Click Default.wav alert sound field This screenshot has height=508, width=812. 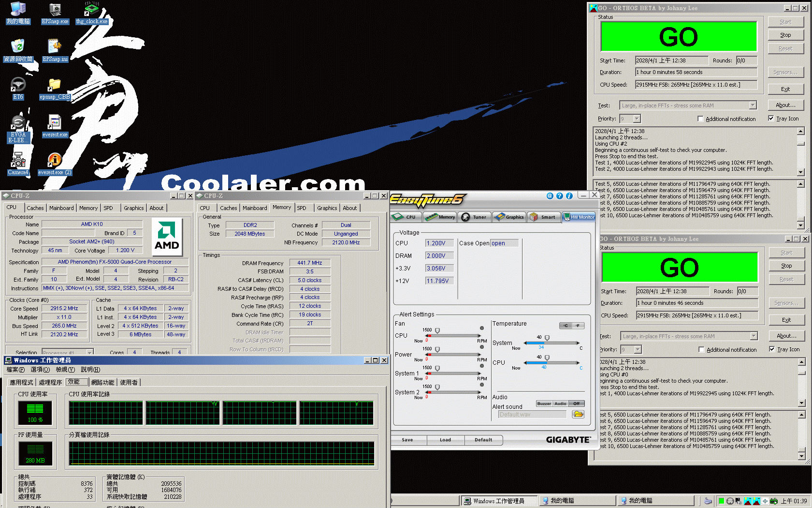(532, 415)
